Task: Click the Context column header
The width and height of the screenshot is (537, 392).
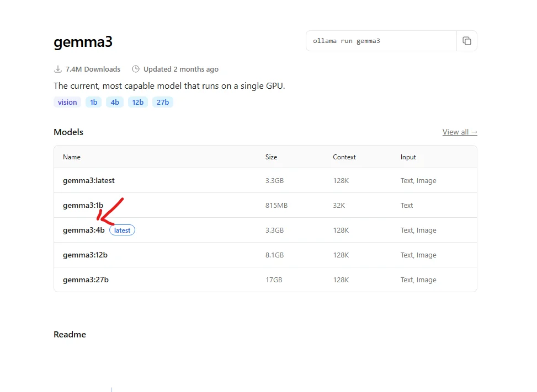Action: (344, 157)
